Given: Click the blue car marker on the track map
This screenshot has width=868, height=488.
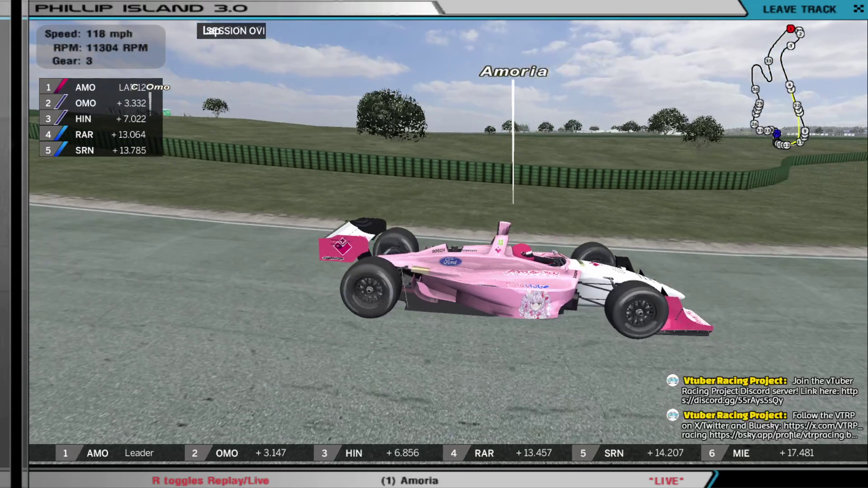Looking at the screenshot, I should coord(777,134).
